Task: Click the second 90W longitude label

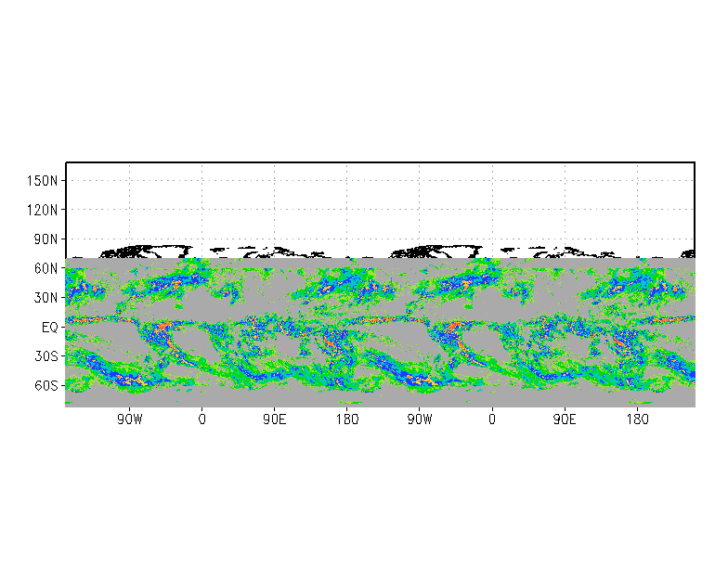Action: pos(420,420)
